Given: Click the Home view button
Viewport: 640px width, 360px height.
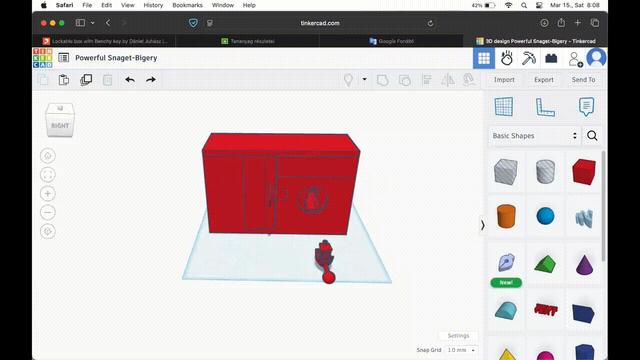Looking at the screenshot, I should 48,156.
